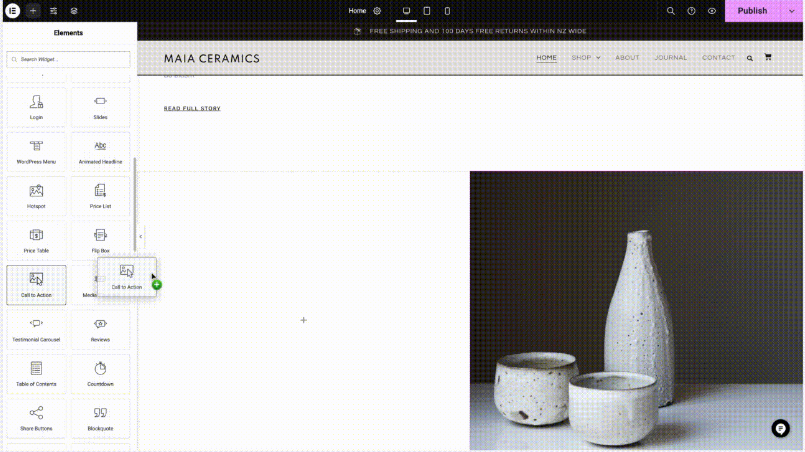
Task: Click the MAIA CERAMICS logo
Action: point(212,59)
